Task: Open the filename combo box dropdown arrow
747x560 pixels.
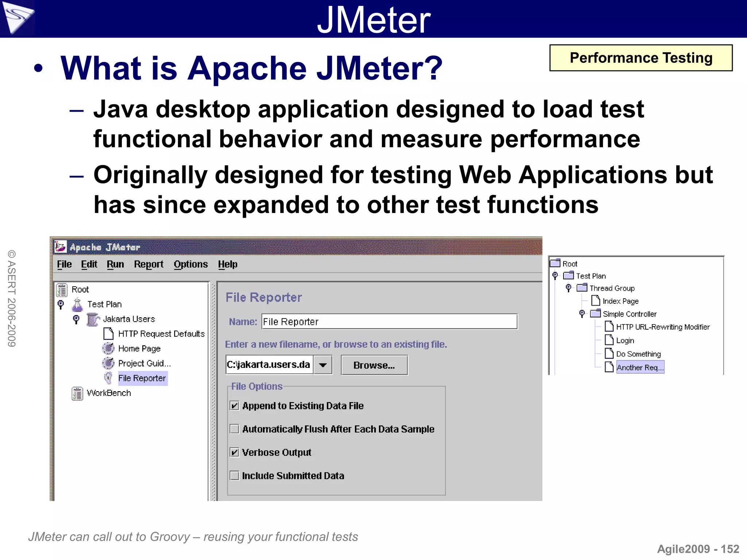Action: [x=323, y=365]
